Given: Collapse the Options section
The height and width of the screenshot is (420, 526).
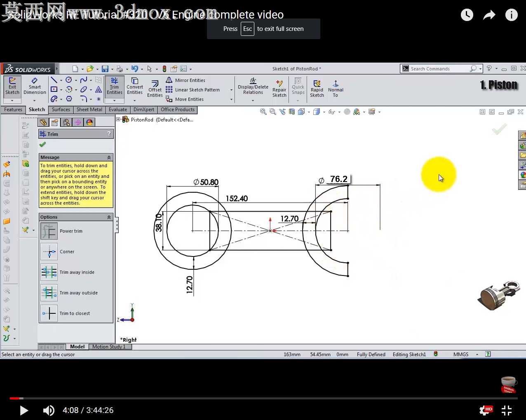Looking at the screenshot, I should point(109,217).
